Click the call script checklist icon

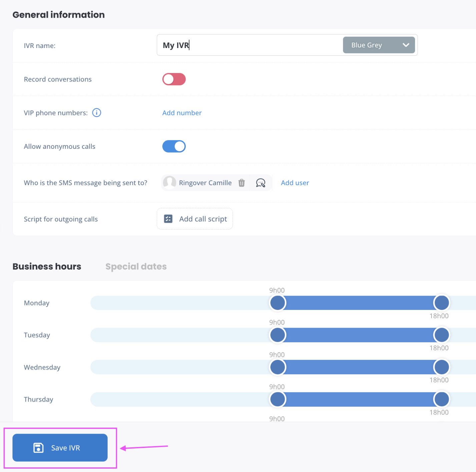168,219
